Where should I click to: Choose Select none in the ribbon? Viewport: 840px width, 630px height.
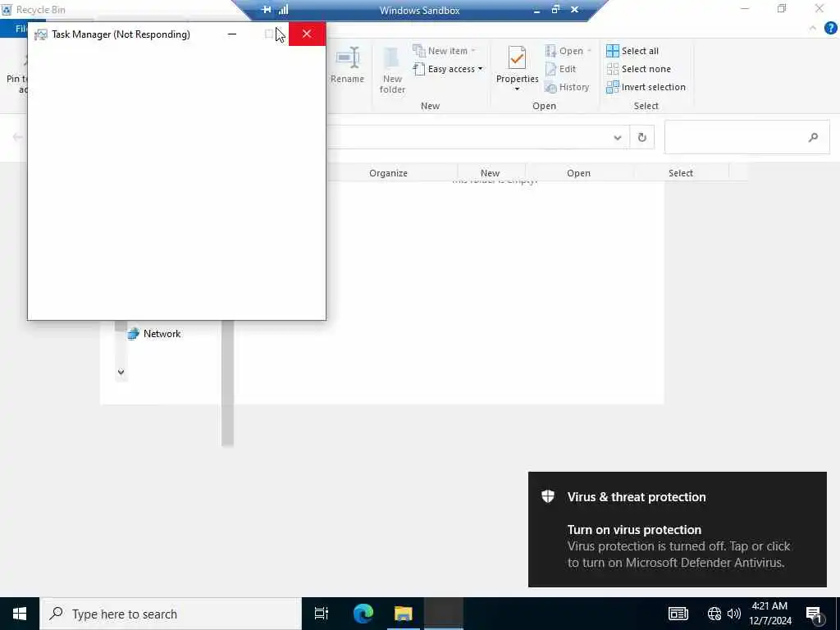(x=638, y=69)
